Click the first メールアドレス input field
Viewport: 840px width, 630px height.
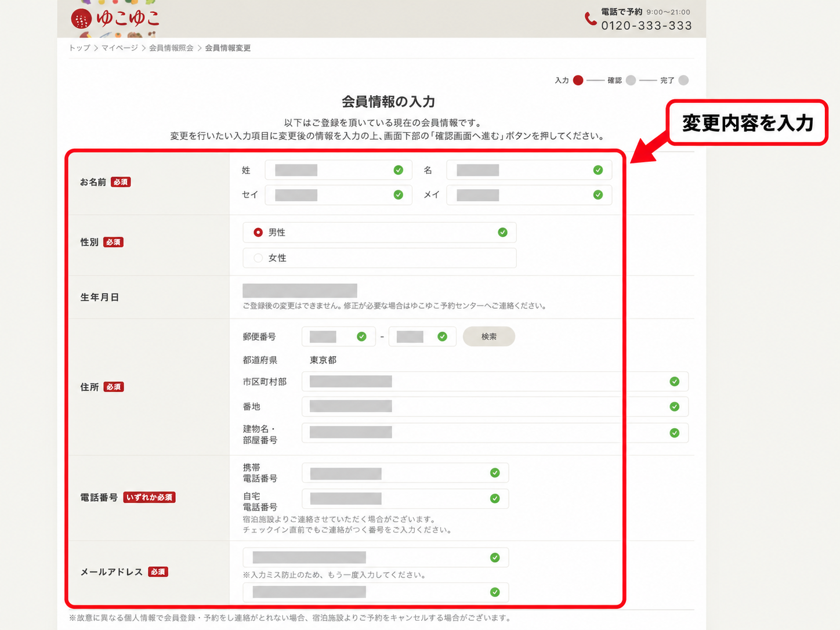click(376, 557)
